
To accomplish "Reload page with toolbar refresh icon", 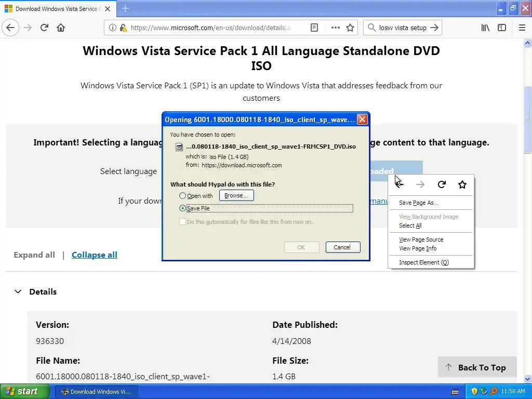I will click(x=44, y=28).
